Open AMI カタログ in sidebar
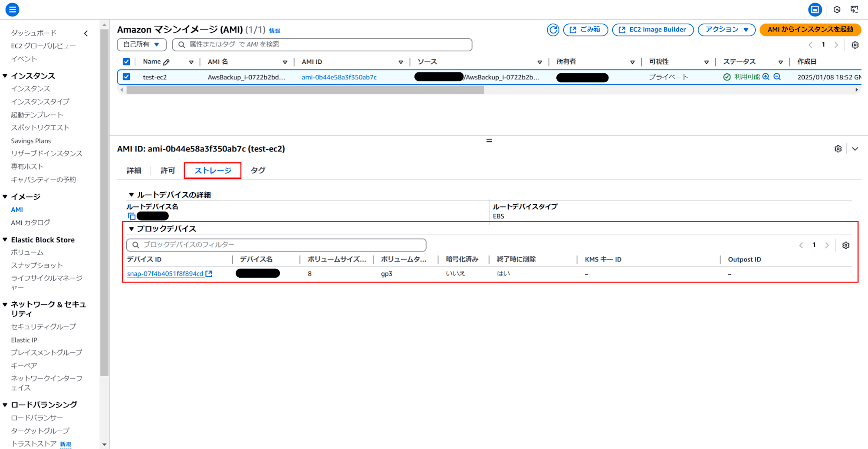The height and width of the screenshot is (449, 868). pyautogui.click(x=30, y=223)
